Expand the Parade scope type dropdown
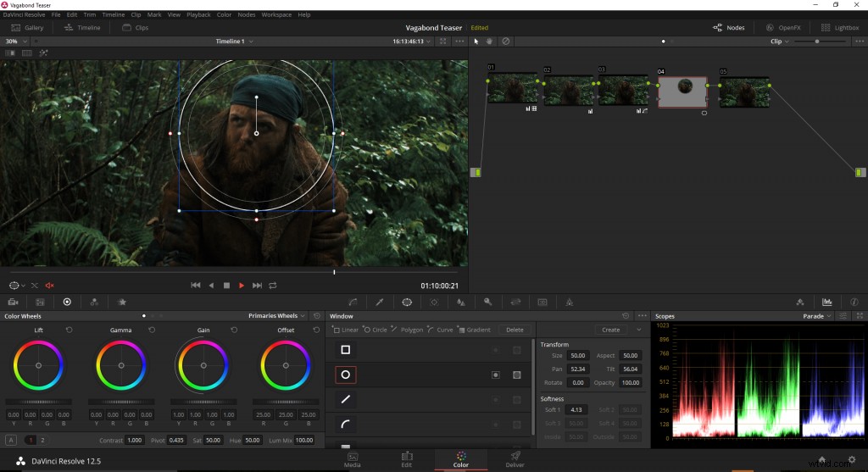Image resolution: width=868 pixels, height=472 pixels. [817, 316]
